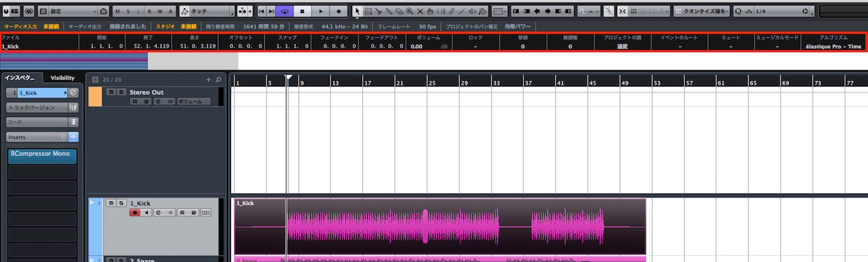868x262 pixels.
Task: Click the search tracks magnifier icon
Action: pos(218,80)
